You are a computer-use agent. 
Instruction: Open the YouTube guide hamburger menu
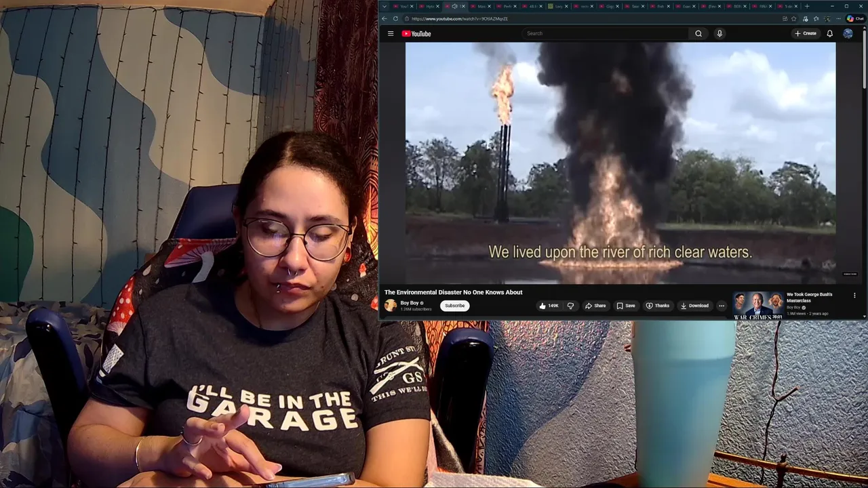coord(391,33)
